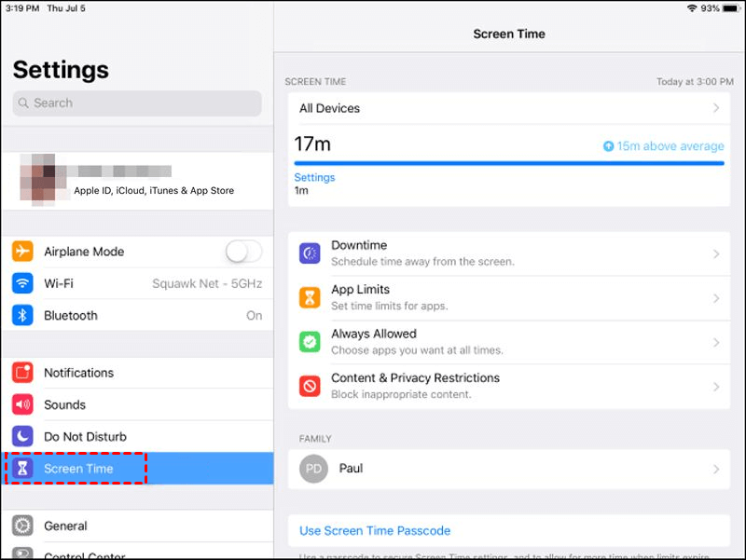Tap Set time limits for apps text

click(390, 306)
